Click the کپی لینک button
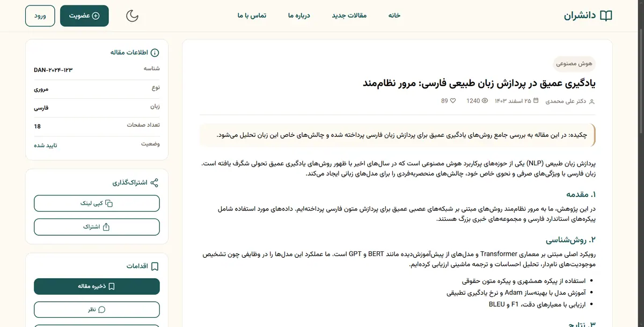The height and width of the screenshot is (327, 644). (x=97, y=204)
